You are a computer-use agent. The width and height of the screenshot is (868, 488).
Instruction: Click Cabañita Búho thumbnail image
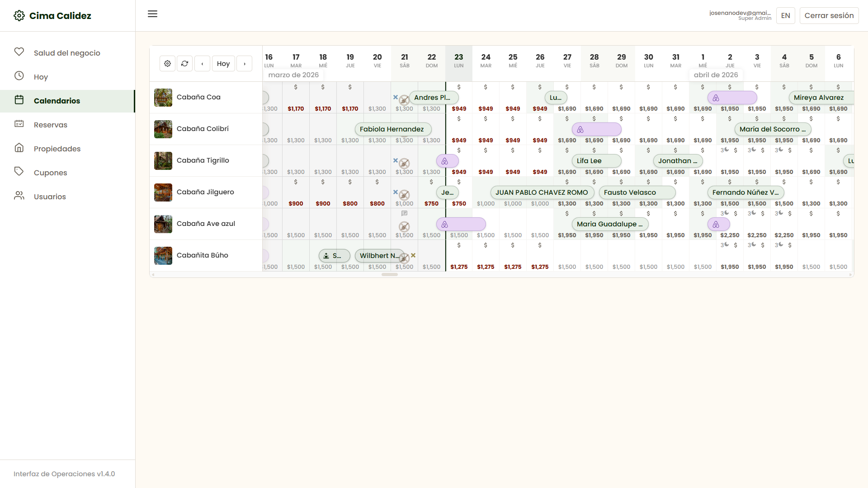163,256
